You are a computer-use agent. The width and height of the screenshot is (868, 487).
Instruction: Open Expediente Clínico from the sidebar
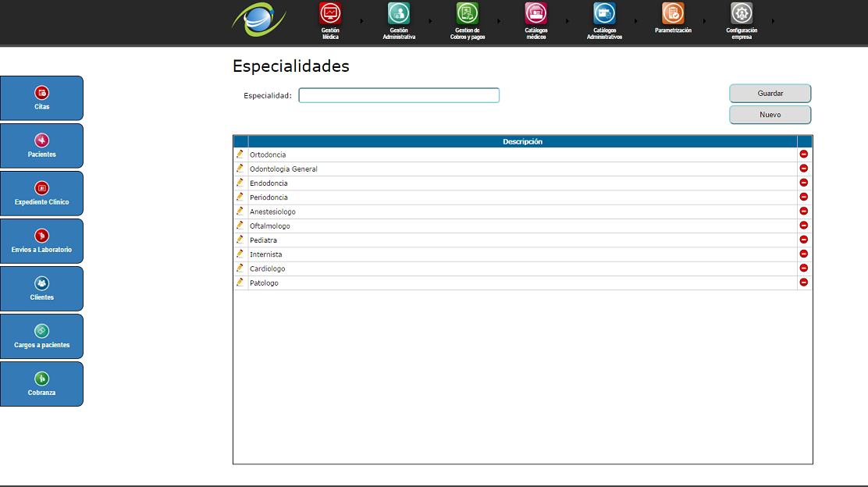[x=41, y=193]
